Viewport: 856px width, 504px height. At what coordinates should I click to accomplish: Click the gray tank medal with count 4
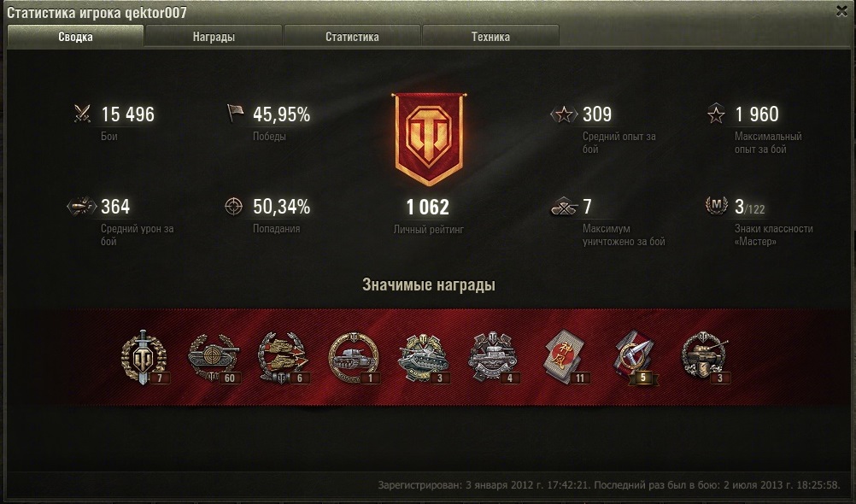(x=494, y=358)
